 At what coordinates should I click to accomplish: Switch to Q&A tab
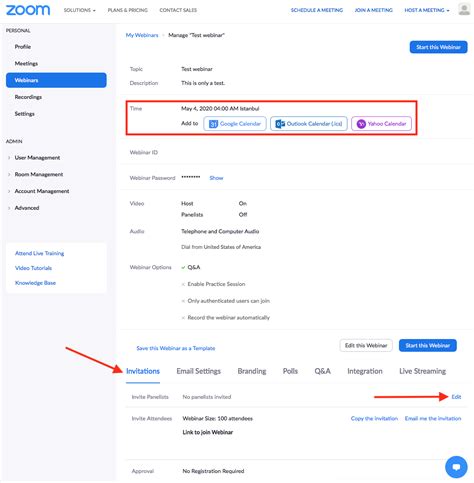click(x=322, y=371)
